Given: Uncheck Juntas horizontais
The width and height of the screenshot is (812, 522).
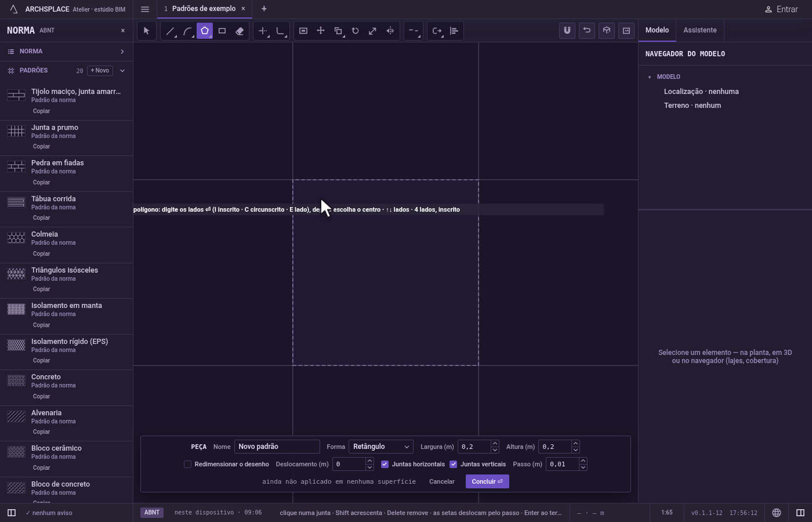Looking at the screenshot, I should [385, 464].
